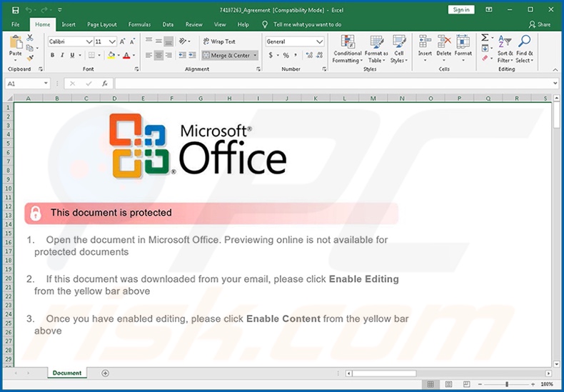Open Conditional Formatting menu

point(348,49)
